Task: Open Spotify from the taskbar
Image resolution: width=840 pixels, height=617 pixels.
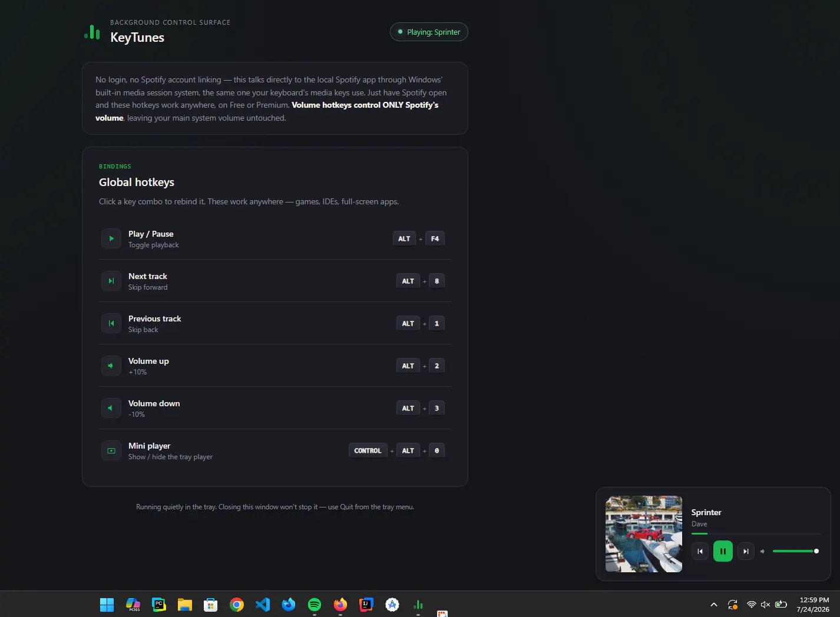Action: [x=315, y=605]
